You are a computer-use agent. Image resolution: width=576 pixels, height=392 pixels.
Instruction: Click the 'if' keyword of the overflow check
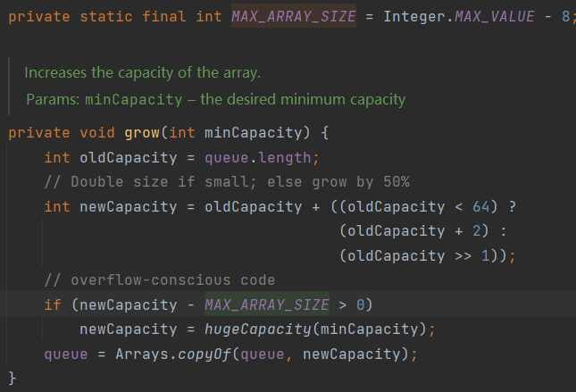[53, 304]
